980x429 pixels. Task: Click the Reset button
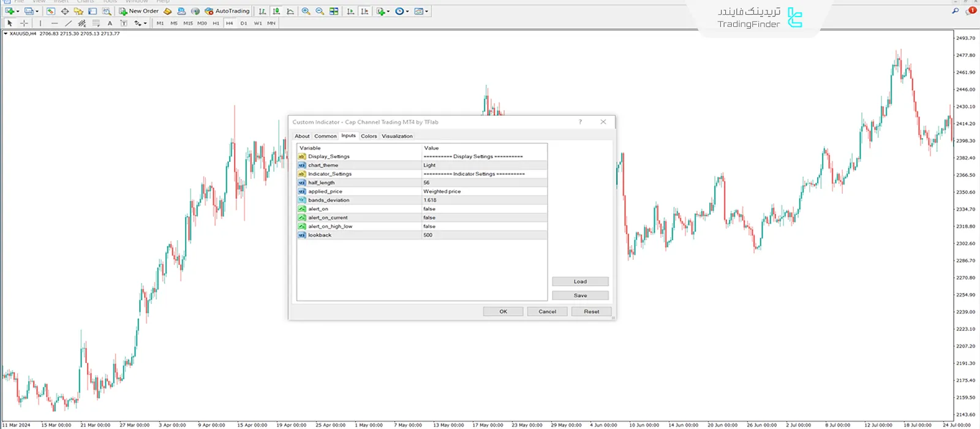(x=591, y=311)
